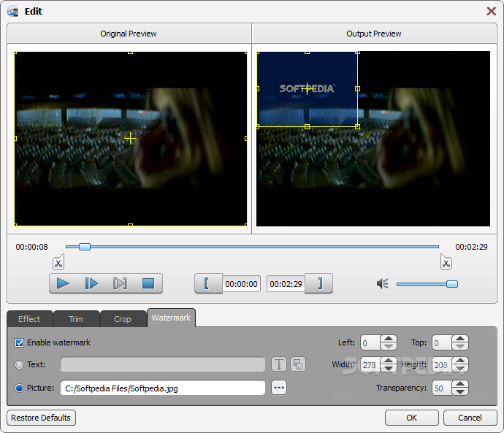Image resolution: width=504 pixels, height=433 pixels.
Task: Click current time label 00:00:08
Action: click(31, 247)
